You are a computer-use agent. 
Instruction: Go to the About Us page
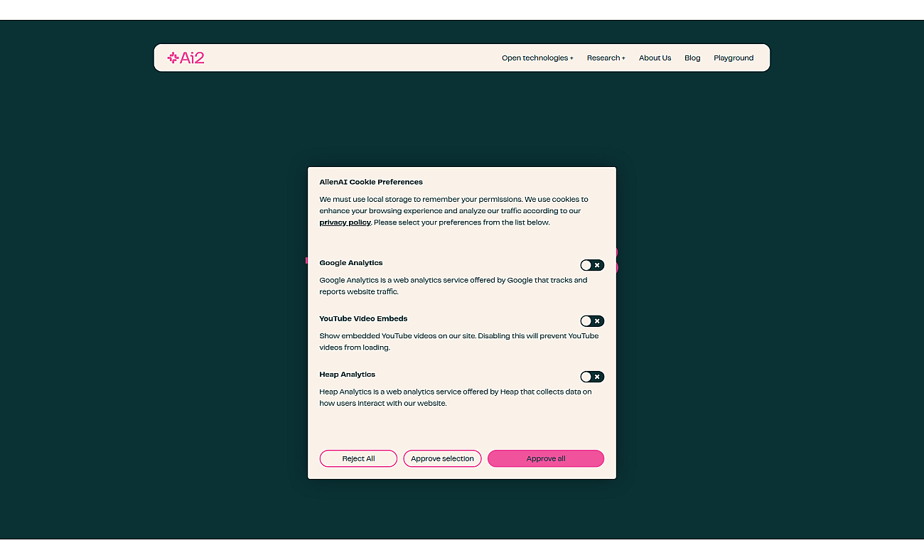655,58
